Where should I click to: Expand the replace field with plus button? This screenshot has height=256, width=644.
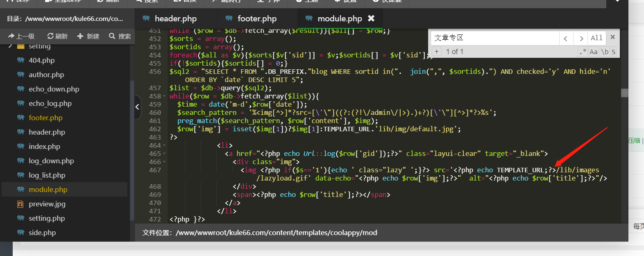pyautogui.click(x=437, y=52)
